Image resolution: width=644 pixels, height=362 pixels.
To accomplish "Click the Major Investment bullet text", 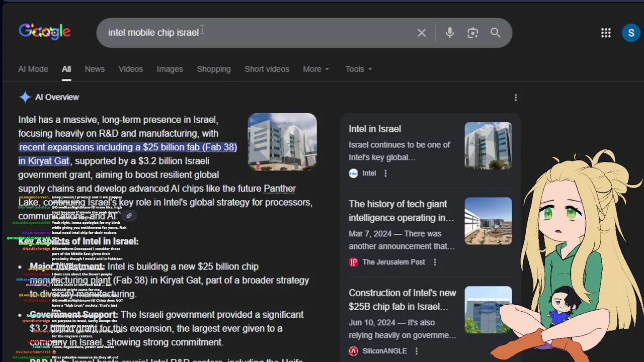I will [169, 280].
